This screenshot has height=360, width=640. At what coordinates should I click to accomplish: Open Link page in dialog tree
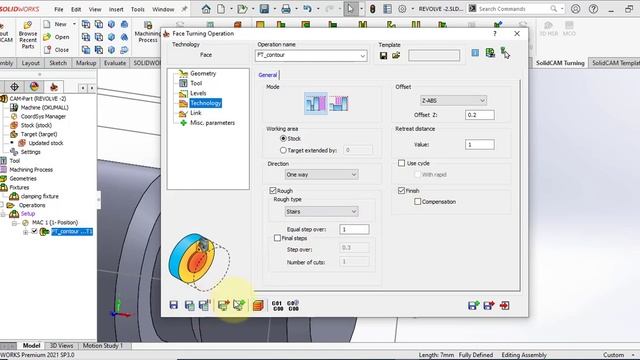[196, 113]
